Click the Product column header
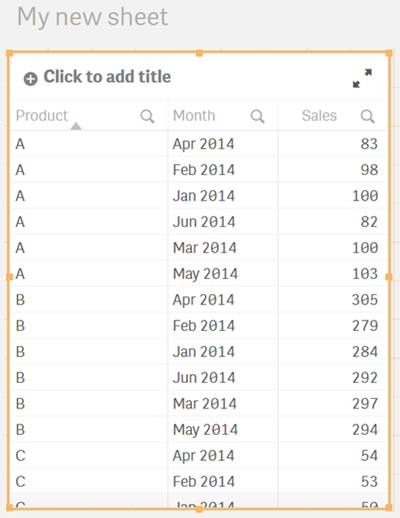Screen dimensions: 400x518 [x=42, y=116]
